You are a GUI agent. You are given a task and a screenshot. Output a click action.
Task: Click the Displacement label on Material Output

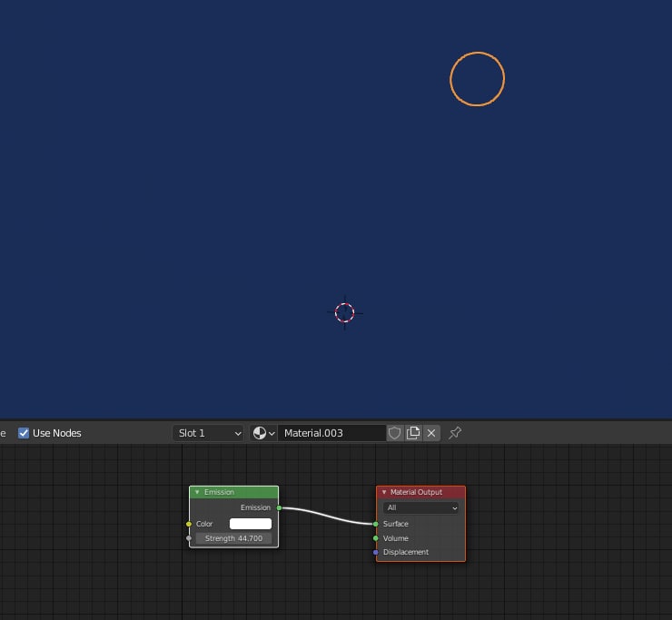pos(406,552)
